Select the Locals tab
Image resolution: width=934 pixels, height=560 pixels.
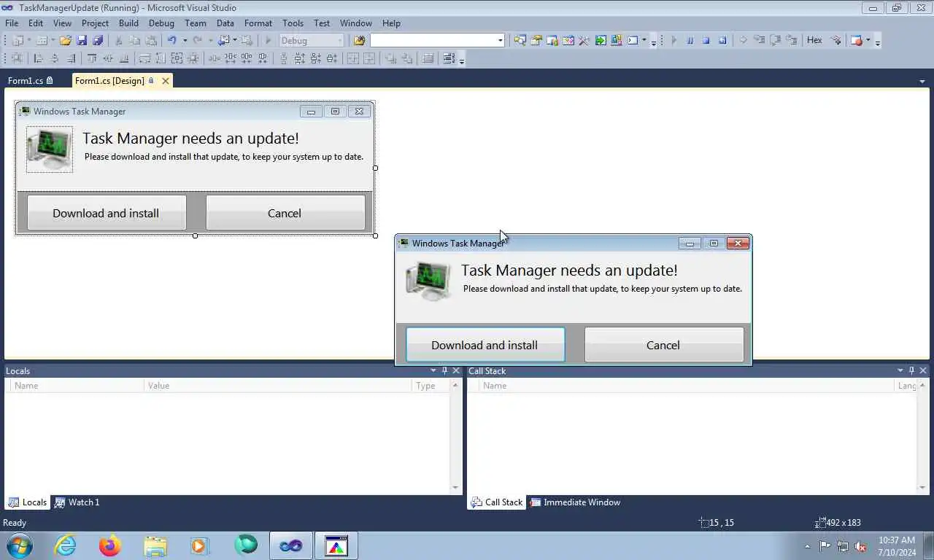27,502
